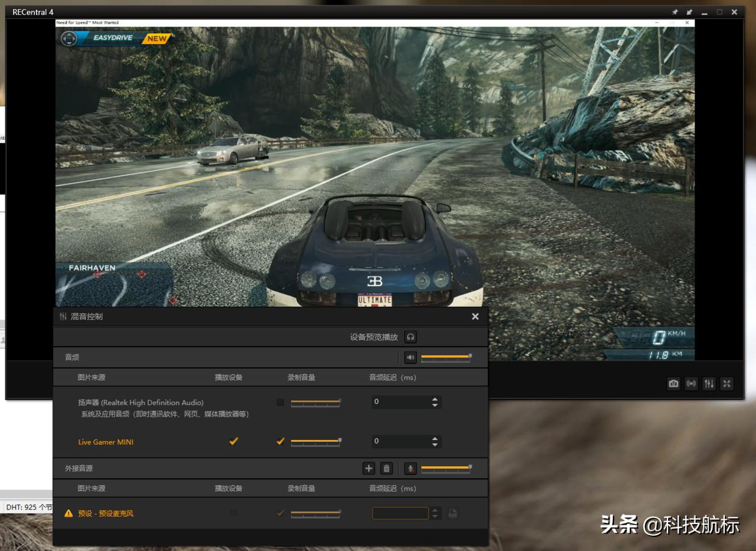This screenshot has width=756, height=551.
Task: Click the live broadcast signal icon
Action: (x=691, y=384)
